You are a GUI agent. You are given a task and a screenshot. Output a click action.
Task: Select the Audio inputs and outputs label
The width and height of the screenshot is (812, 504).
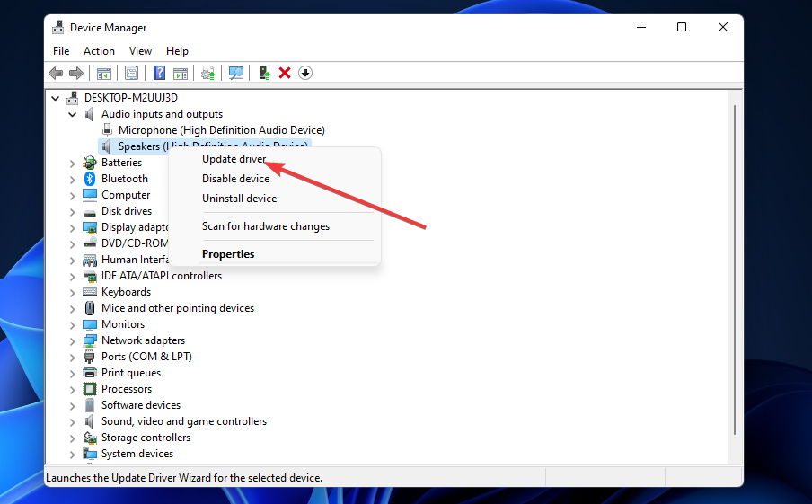click(162, 114)
